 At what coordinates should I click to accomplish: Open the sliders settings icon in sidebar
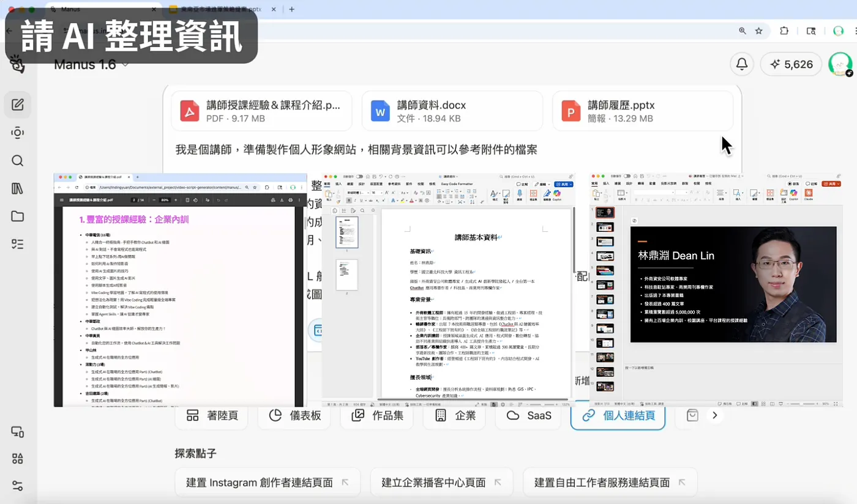tap(18, 486)
